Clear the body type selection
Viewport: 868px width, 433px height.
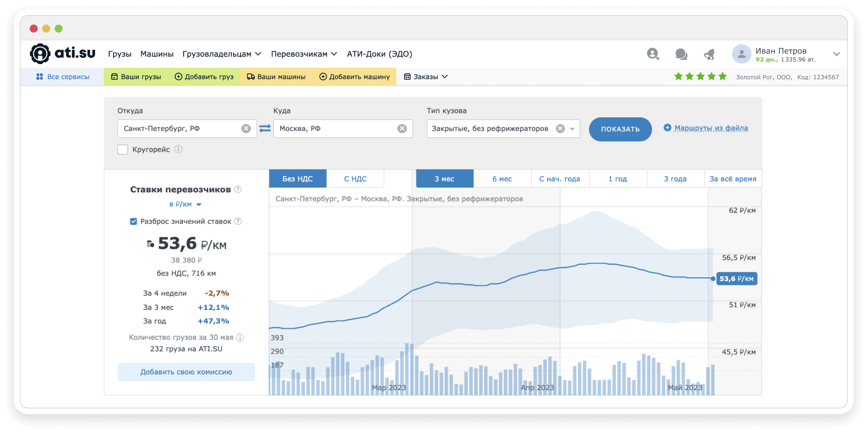tap(560, 129)
